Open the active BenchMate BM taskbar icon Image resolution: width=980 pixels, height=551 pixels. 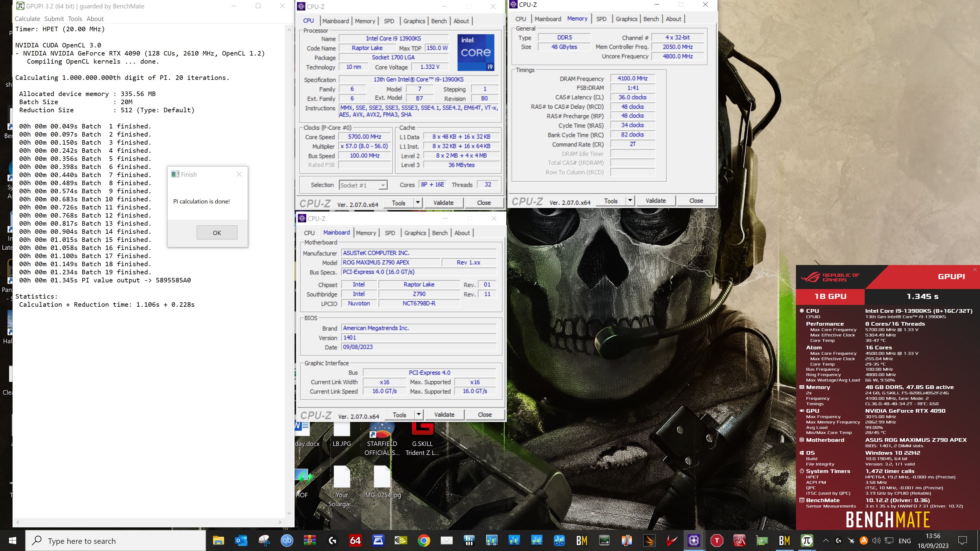784,540
